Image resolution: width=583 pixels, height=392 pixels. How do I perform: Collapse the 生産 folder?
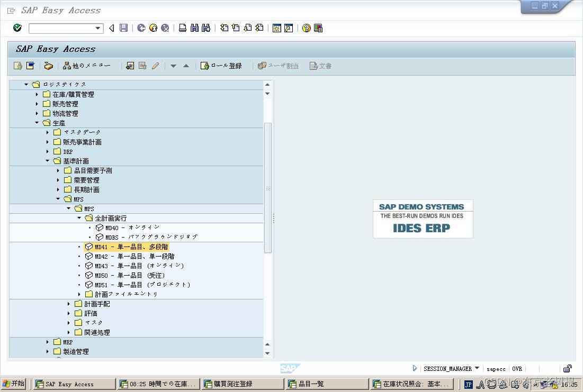click(x=37, y=123)
